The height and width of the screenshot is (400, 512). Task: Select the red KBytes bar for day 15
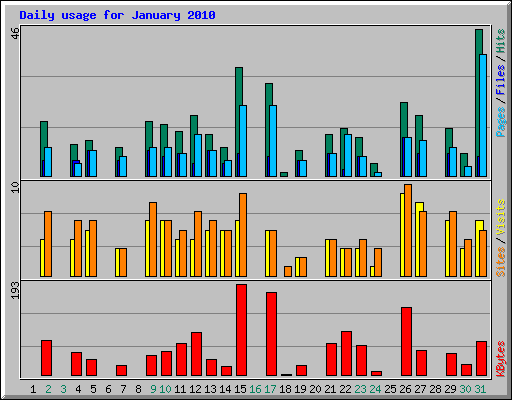(242, 330)
